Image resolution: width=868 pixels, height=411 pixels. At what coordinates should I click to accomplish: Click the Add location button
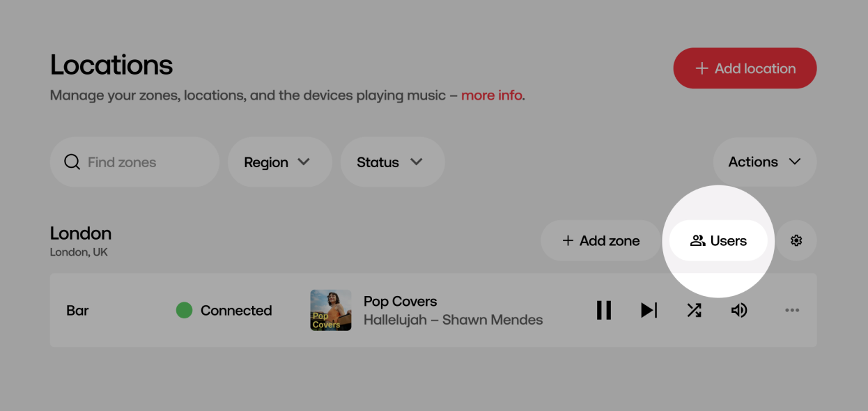point(745,68)
